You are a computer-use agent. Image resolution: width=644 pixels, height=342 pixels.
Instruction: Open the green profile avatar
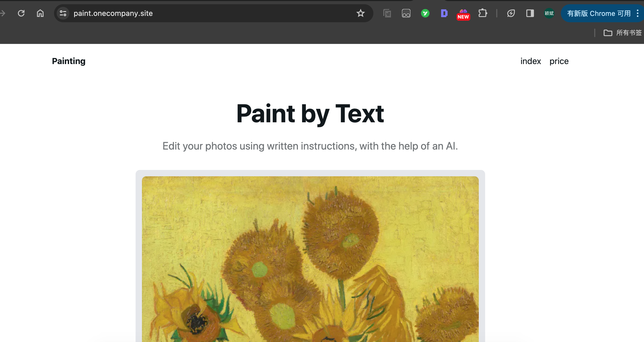549,13
